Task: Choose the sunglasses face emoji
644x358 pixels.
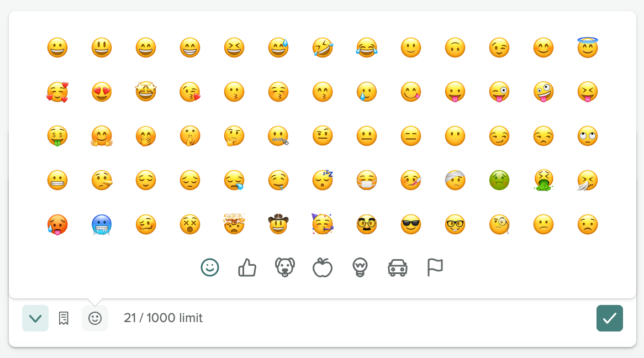Action: tap(411, 224)
